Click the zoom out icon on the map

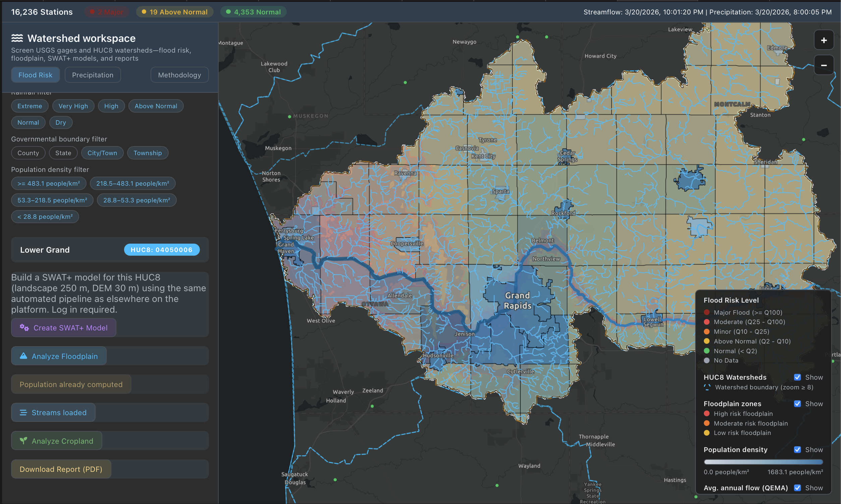point(824,65)
